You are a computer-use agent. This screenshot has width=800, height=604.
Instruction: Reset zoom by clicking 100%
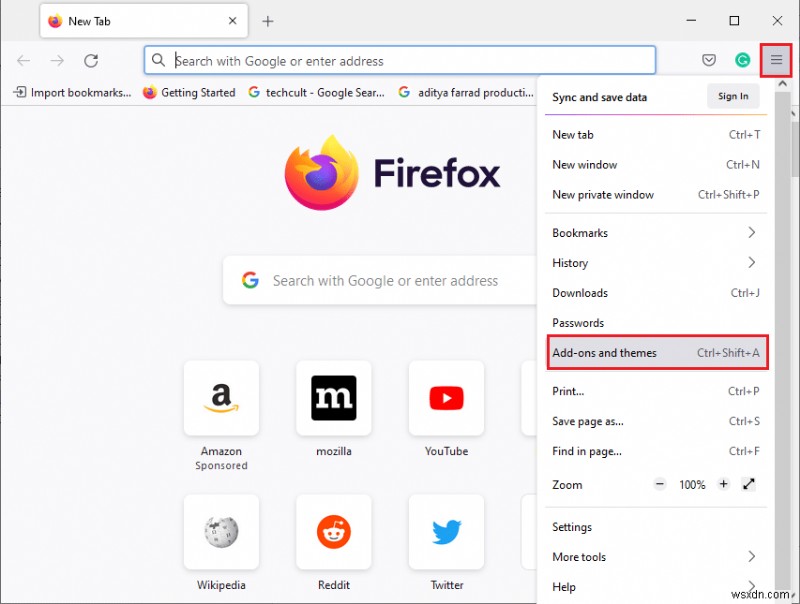tap(692, 485)
